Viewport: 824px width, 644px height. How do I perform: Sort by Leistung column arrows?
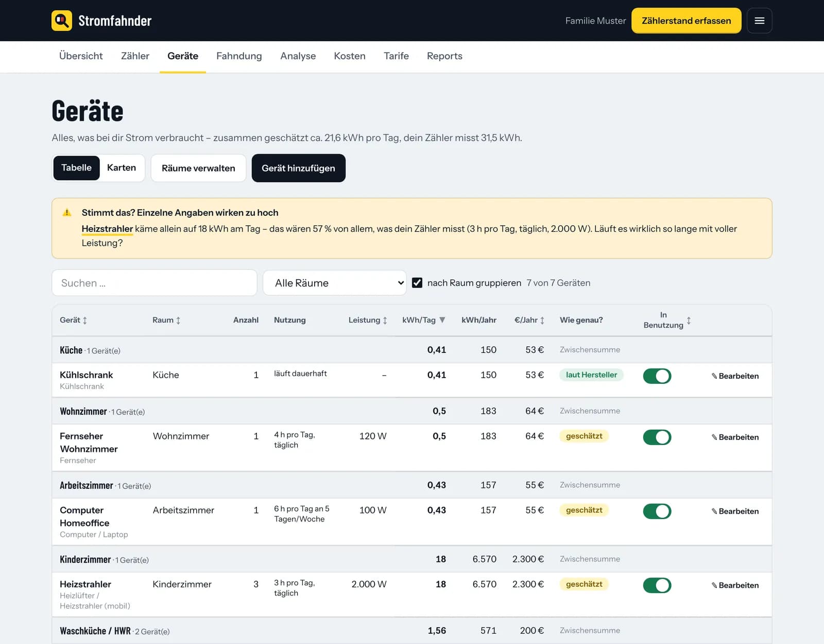[385, 320]
